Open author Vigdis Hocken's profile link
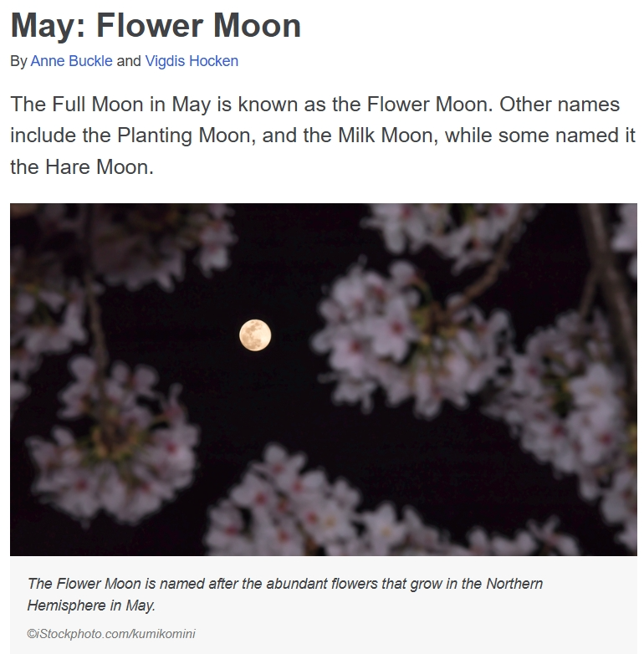Screen dimensions: 644x654 pyautogui.click(x=192, y=61)
